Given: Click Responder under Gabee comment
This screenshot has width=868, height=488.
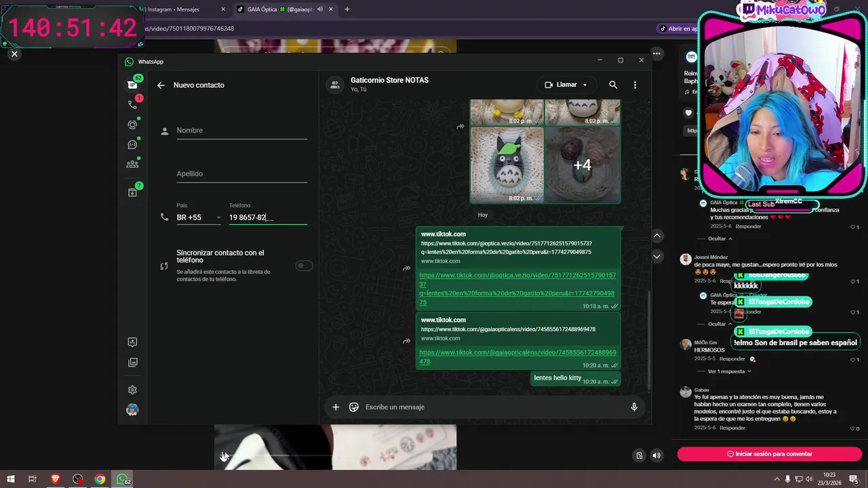Looking at the screenshot, I should (x=732, y=428).
